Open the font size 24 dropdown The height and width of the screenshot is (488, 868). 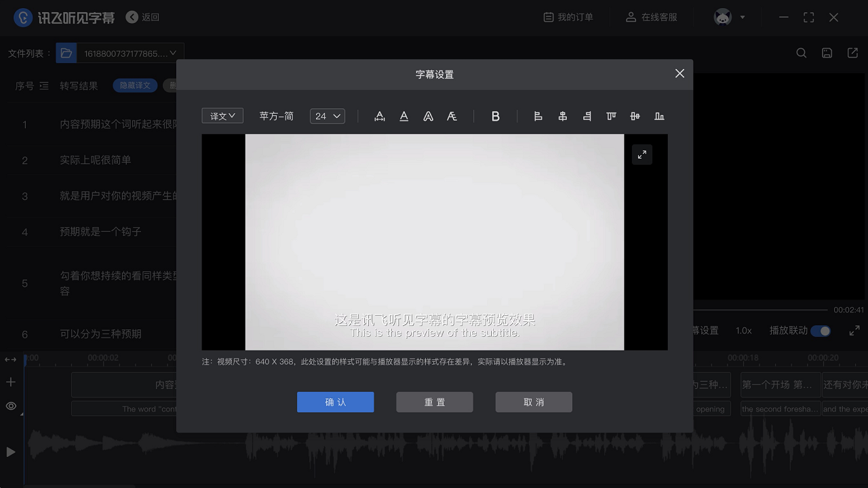click(327, 116)
